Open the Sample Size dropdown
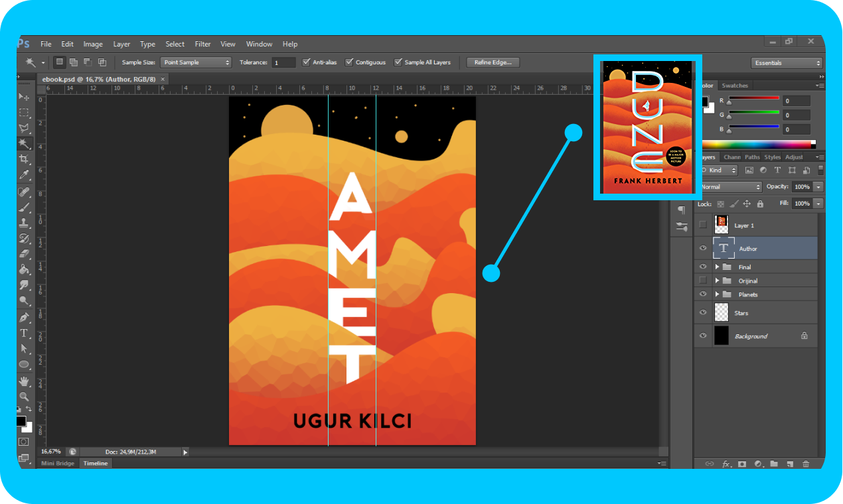This screenshot has width=843, height=504. (x=196, y=62)
